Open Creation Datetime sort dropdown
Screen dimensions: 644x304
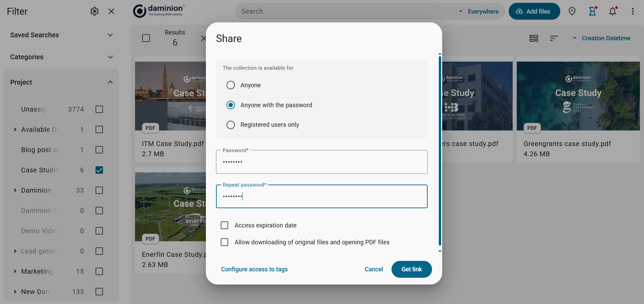point(602,39)
